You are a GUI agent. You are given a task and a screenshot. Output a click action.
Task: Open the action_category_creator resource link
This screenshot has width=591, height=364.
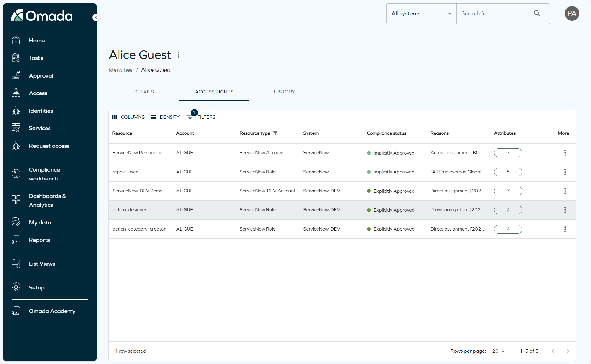139,229
